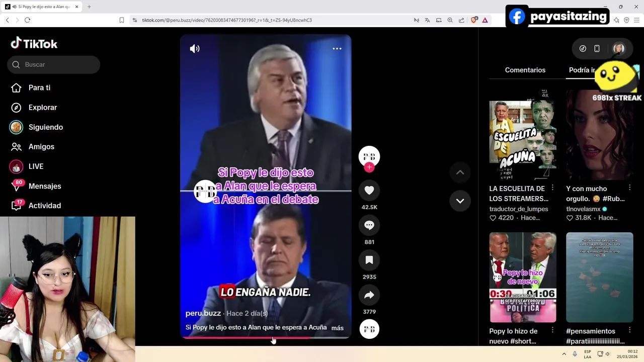Open the browser hamburger menu
Viewport: 644px width, 362px height.
click(x=637, y=20)
